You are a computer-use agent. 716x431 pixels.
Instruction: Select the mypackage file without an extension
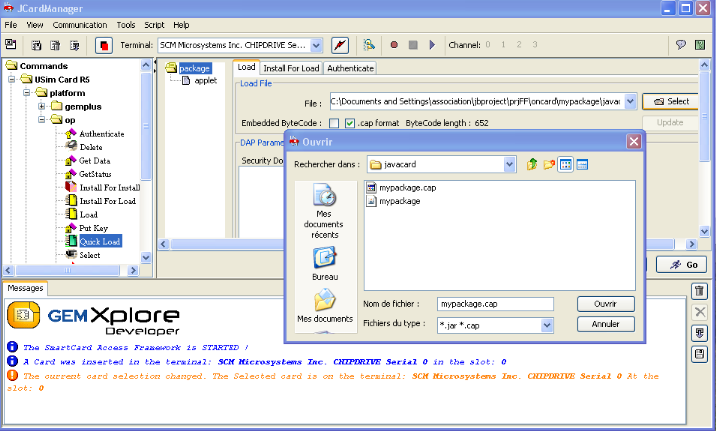[x=394, y=201]
